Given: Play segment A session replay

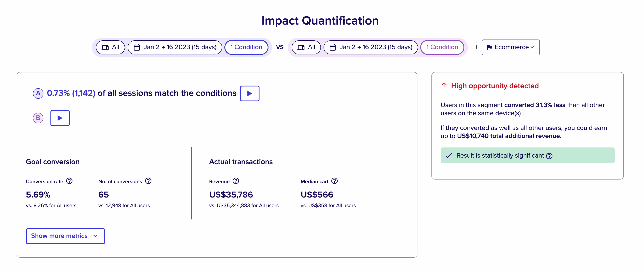Looking at the screenshot, I should (x=249, y=93).
